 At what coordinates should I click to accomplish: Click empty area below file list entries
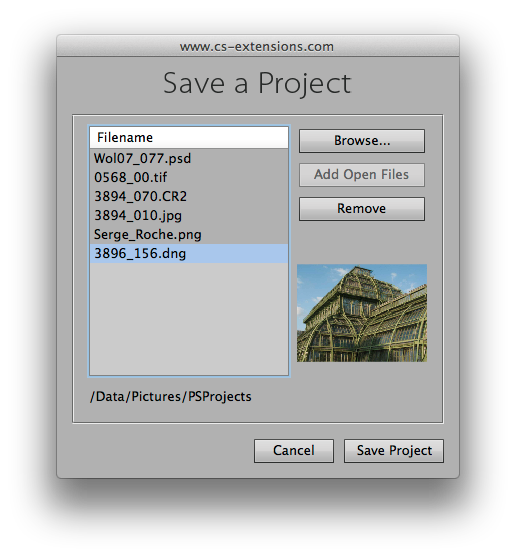point(189,319)
